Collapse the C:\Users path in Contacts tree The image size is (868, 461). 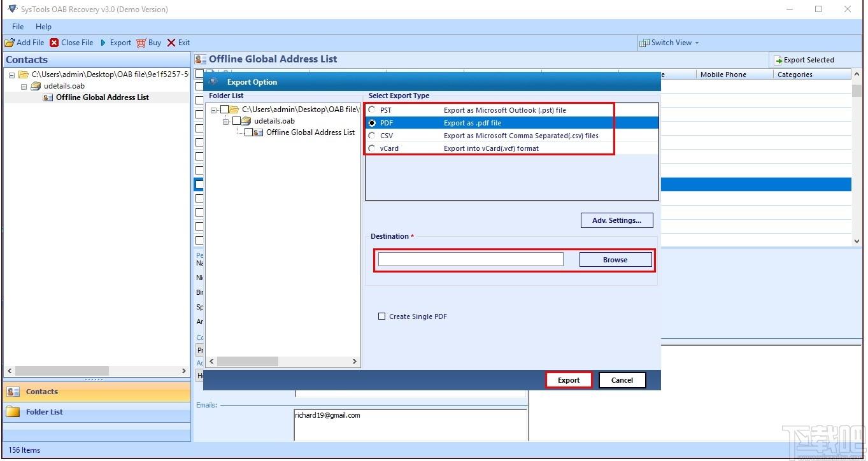coord(11,74)
